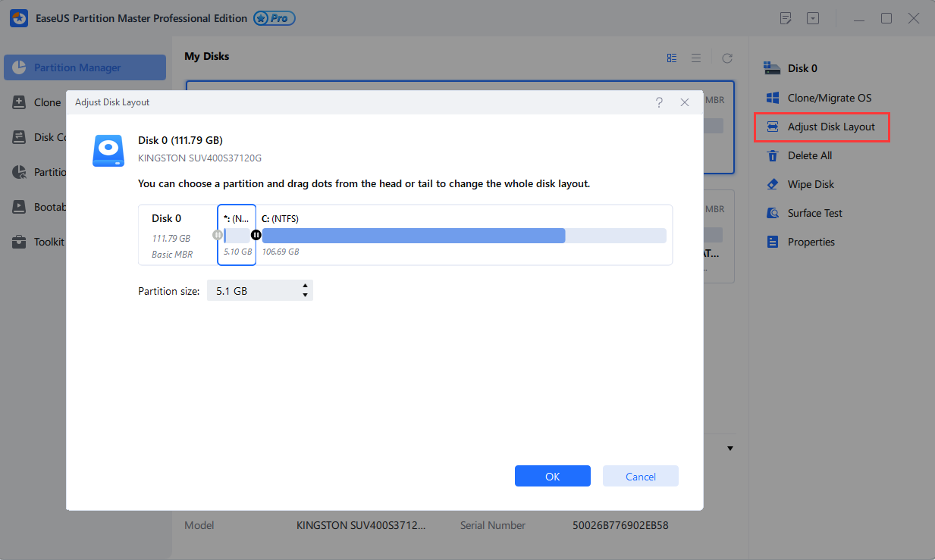Confirm layout with the OK button

[552, 476]
